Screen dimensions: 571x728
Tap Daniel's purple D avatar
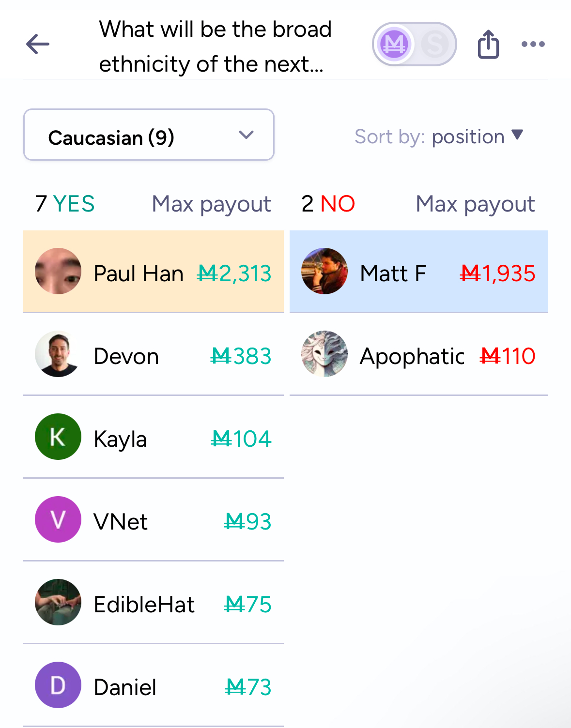58,685
